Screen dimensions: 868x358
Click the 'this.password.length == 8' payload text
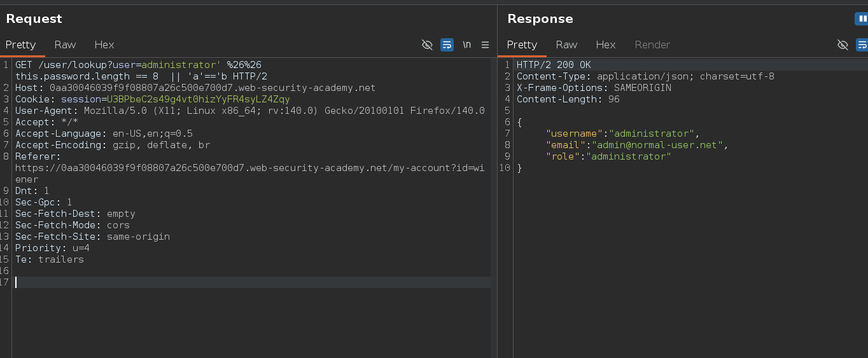coord(87,76)
